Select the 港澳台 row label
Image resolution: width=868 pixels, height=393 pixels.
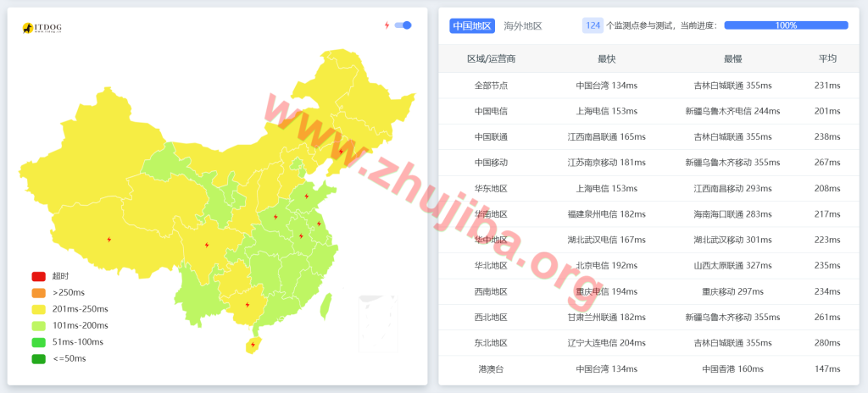(x=491, y=369)
